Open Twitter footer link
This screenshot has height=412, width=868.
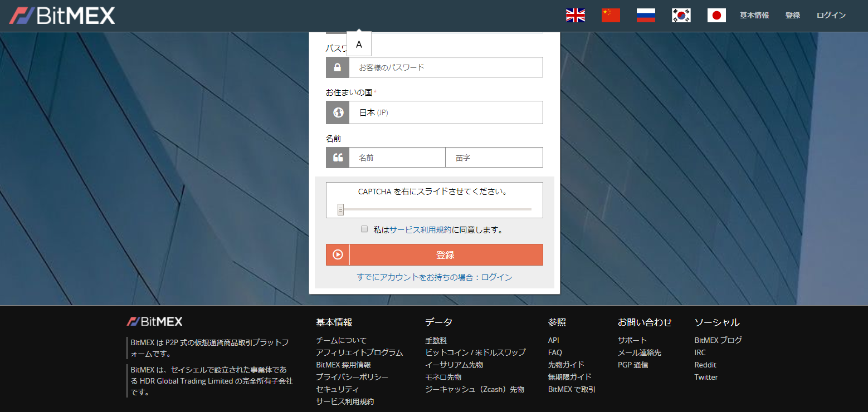(706, 377)
